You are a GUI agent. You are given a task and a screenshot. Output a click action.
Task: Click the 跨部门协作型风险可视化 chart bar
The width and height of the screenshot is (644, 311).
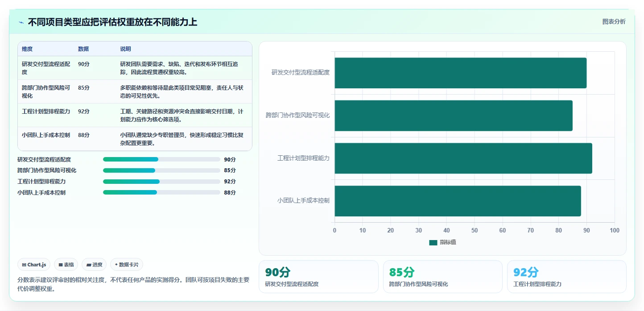(x=453, y=116)
